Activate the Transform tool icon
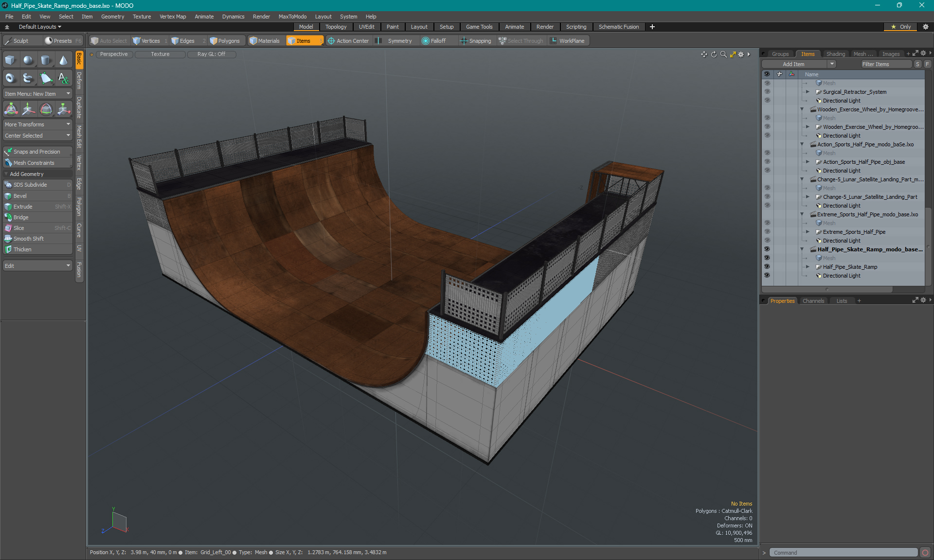Screen dimensions: 934x560 11,109
